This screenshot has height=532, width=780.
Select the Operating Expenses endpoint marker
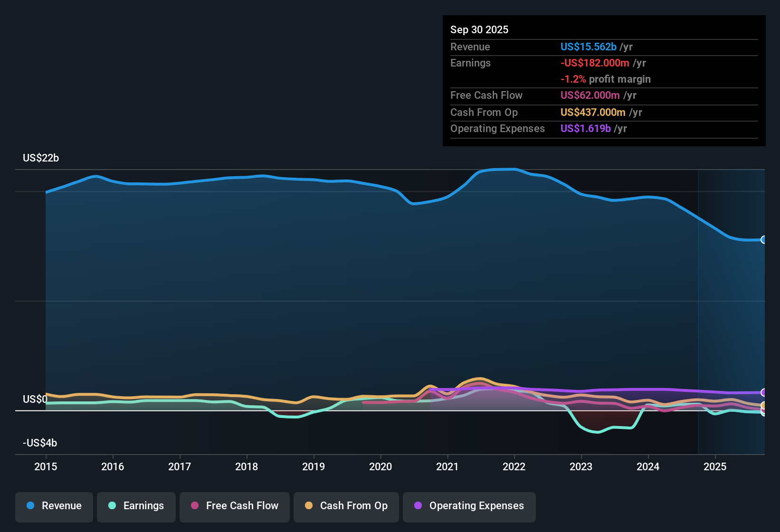pyautogui.click(x=764, y=392)
